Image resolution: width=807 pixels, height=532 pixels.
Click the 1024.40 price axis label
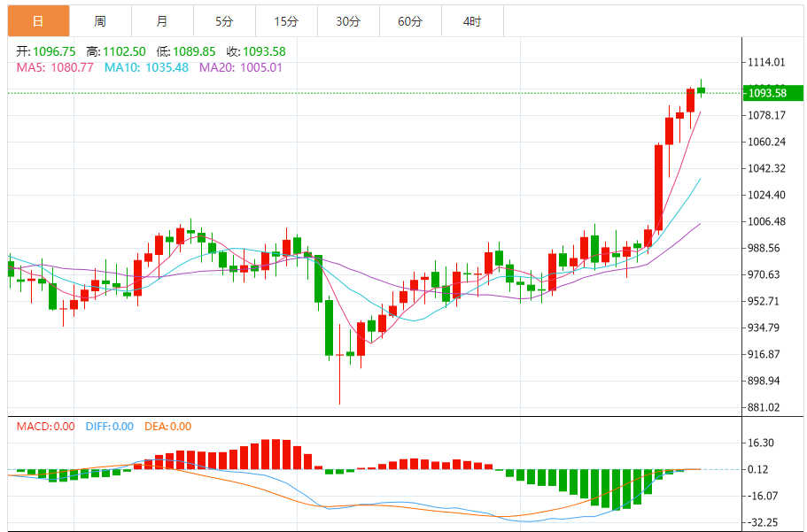pyautogui.click(x=766, y=195)
